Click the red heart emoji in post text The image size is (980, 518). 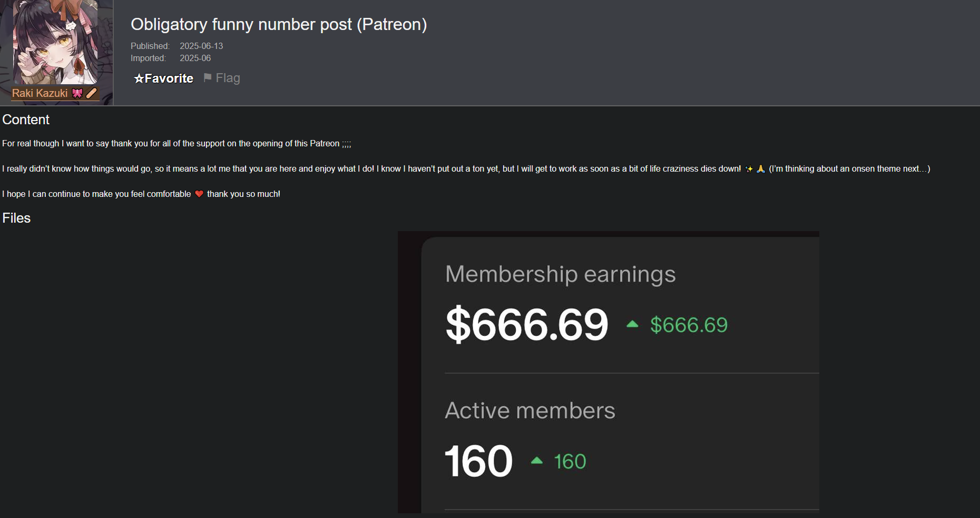[199, 194]
